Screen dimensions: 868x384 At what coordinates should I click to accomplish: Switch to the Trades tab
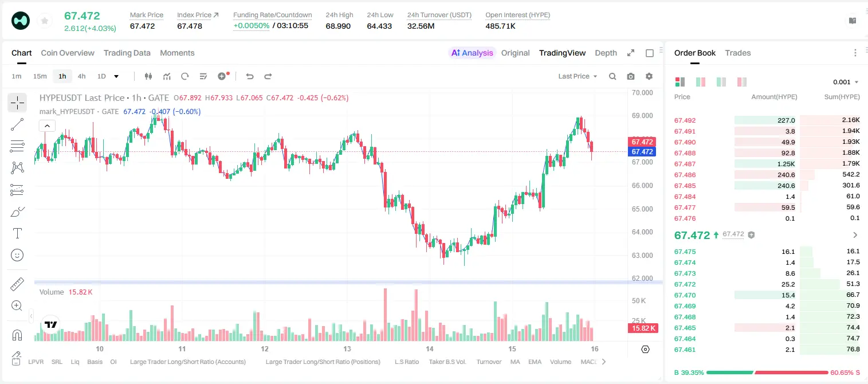[x=737, y=53]
